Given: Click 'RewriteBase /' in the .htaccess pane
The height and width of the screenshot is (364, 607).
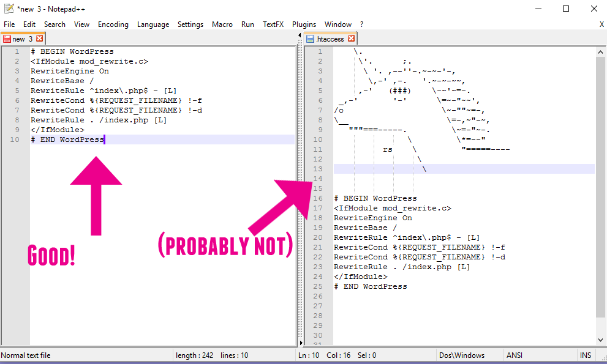Looking at the screenshot, I should [365, 228].
